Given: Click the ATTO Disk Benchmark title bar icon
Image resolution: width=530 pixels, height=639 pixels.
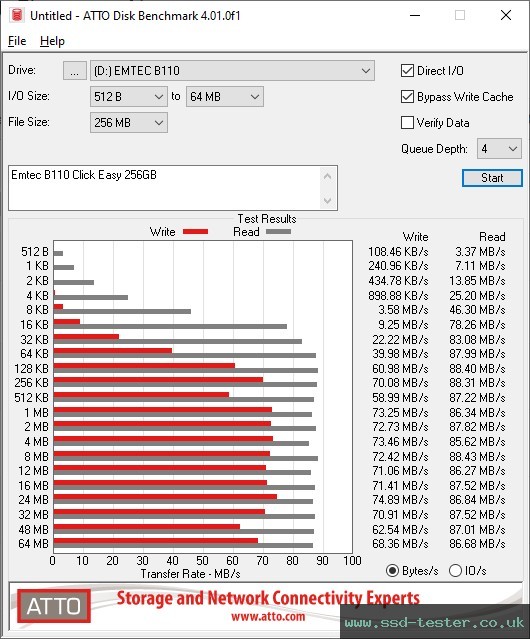Looking at the screenshot, I should tap(17, 15).
